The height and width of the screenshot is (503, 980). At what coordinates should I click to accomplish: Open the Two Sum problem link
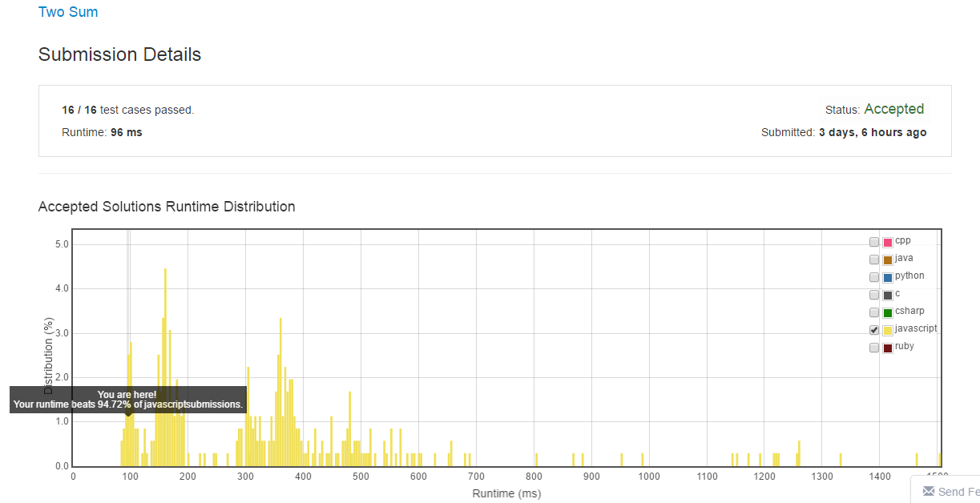(68, 12)
